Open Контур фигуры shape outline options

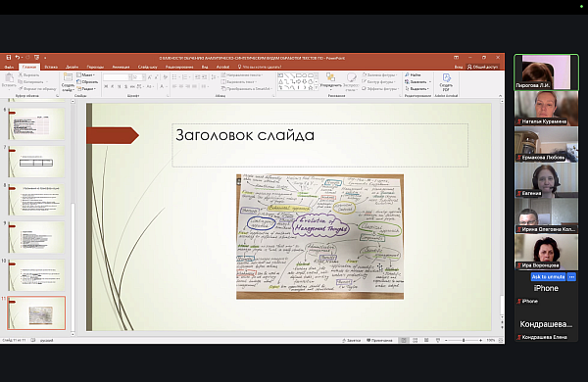click(x=378, y=81)
